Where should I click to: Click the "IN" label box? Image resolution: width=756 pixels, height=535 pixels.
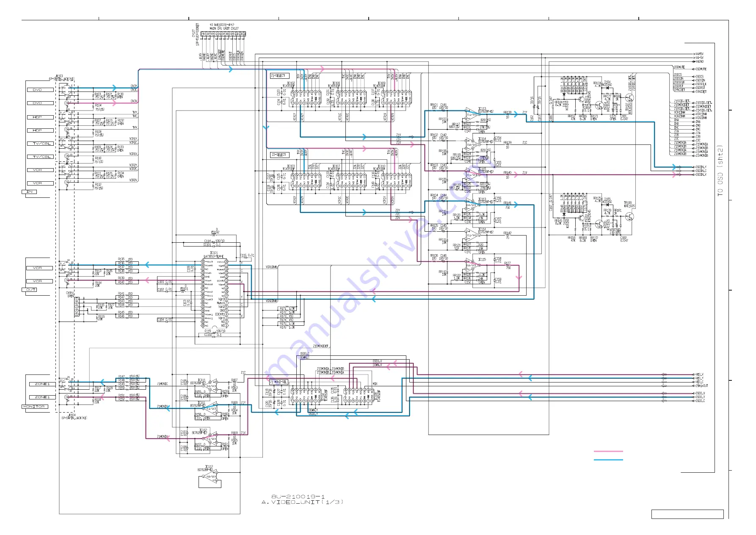click(29, 192)
